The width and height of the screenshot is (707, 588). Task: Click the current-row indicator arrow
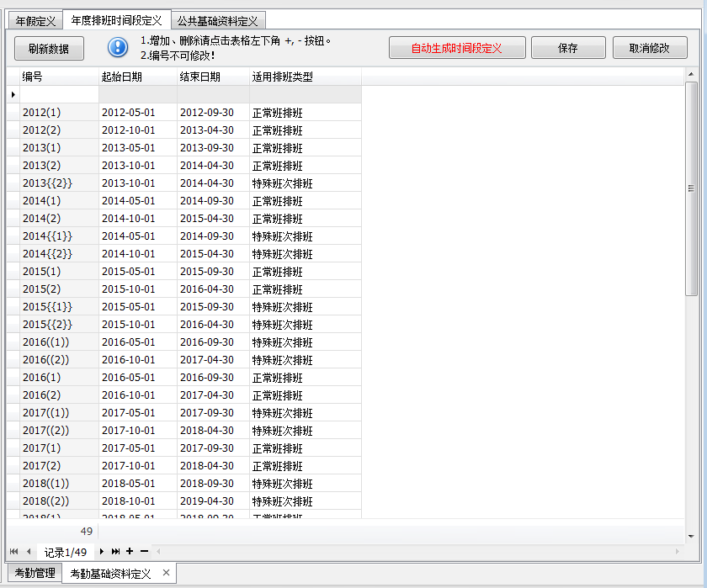coord(13,94)
